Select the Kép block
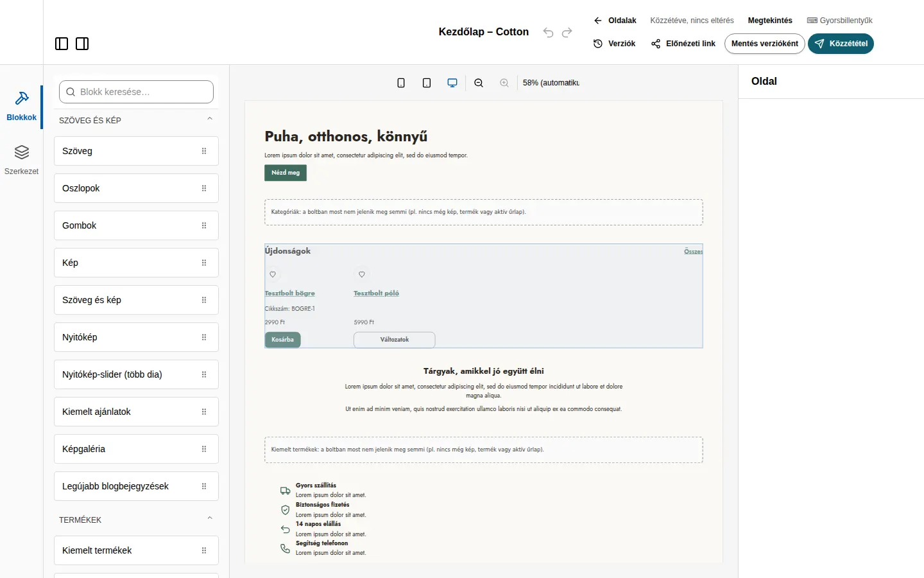 point(136,263)
